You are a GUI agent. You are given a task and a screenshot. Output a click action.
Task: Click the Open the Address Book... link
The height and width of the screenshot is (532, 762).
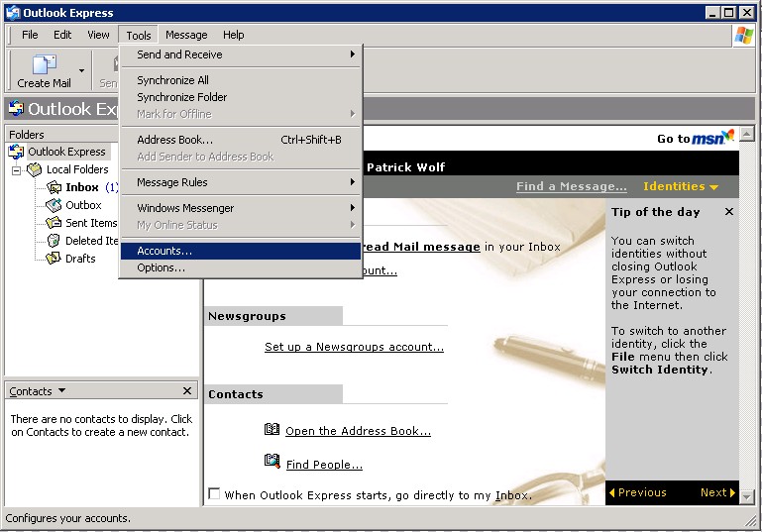(358, 431)
